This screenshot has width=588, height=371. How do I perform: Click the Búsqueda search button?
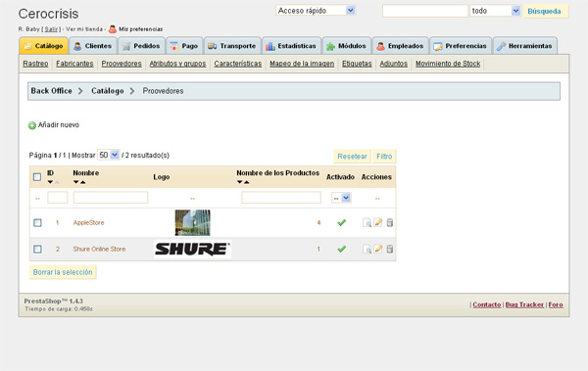546,11
